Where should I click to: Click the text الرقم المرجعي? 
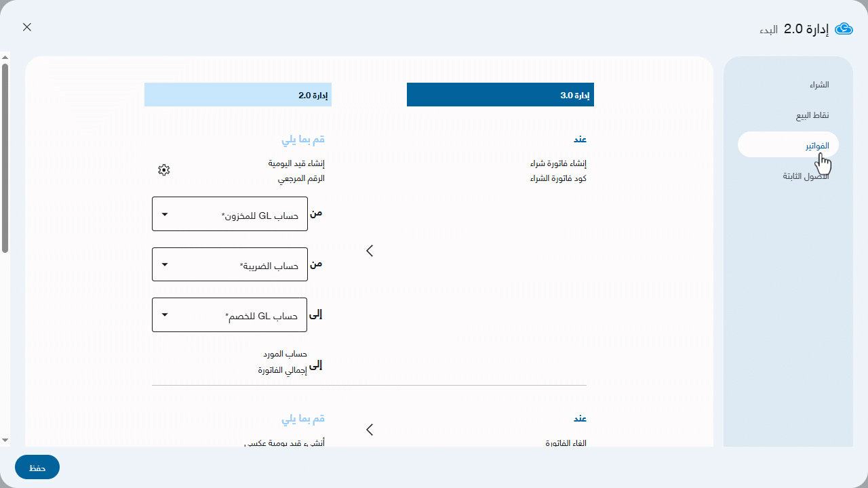[301, 179]
